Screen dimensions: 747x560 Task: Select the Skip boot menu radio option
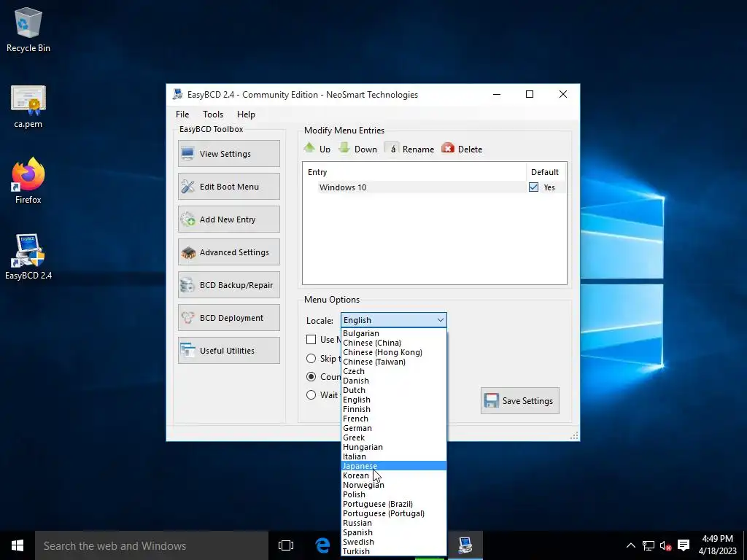(311, 358)
